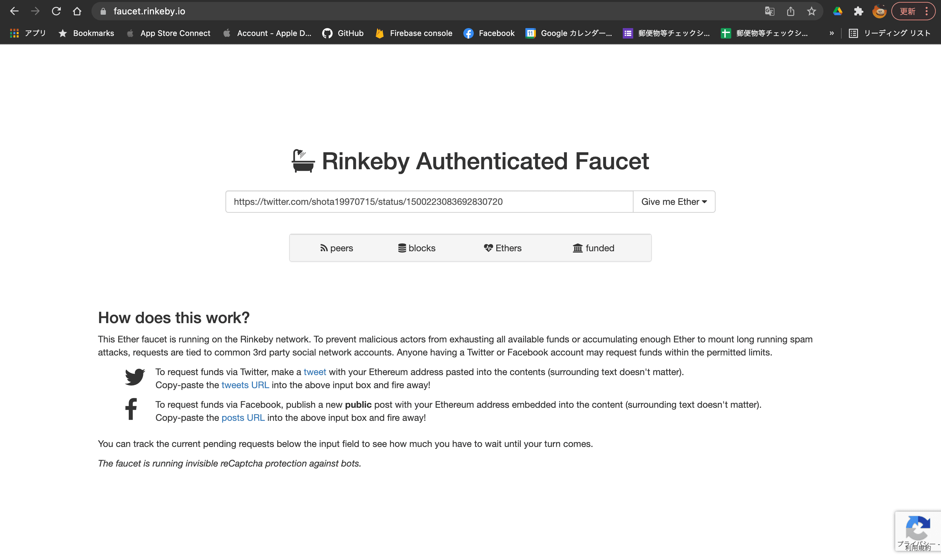Open the GitHub bookmark
941x560 pixels.
pyautogui.click(x=343, y=33)
